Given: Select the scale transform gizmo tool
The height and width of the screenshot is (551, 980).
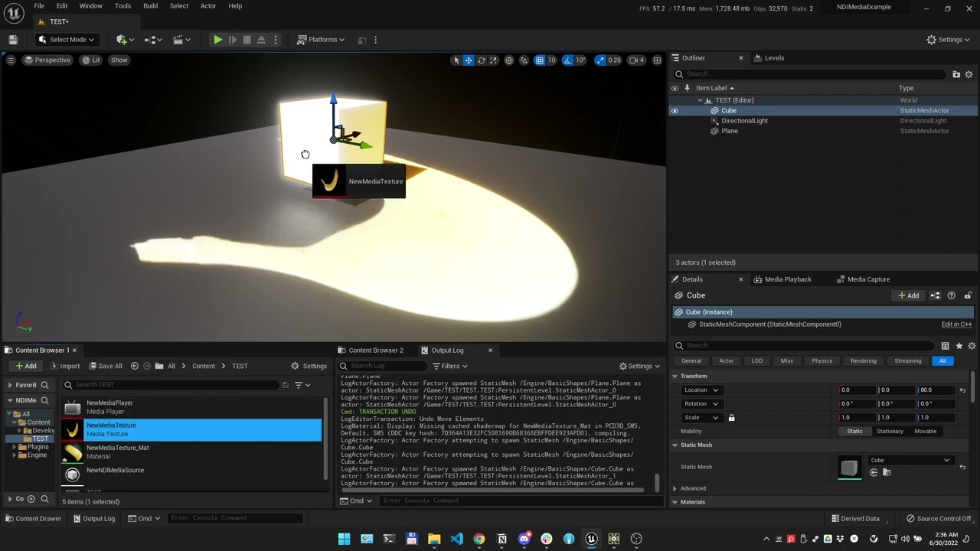Looking at the screenshot, I should [x=493, y=60].
